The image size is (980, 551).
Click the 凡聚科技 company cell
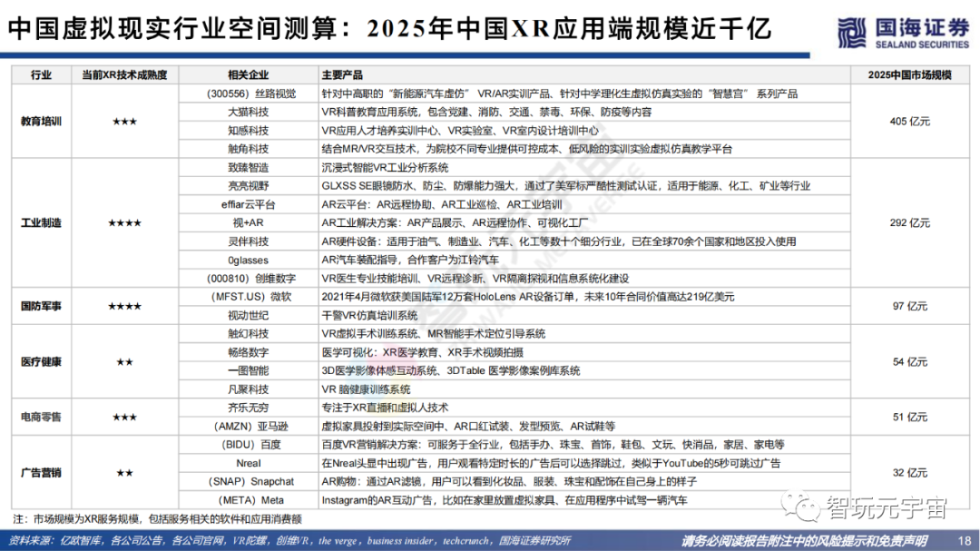click(x=248, y=389)
